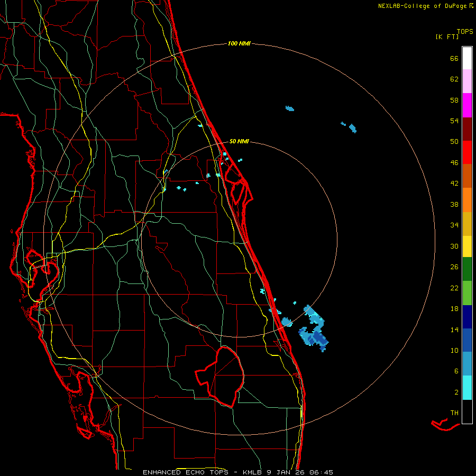Click the white 66 kft color swatch
The height and width of the screenshot is (476, 476).
click(x=467, y=58)
